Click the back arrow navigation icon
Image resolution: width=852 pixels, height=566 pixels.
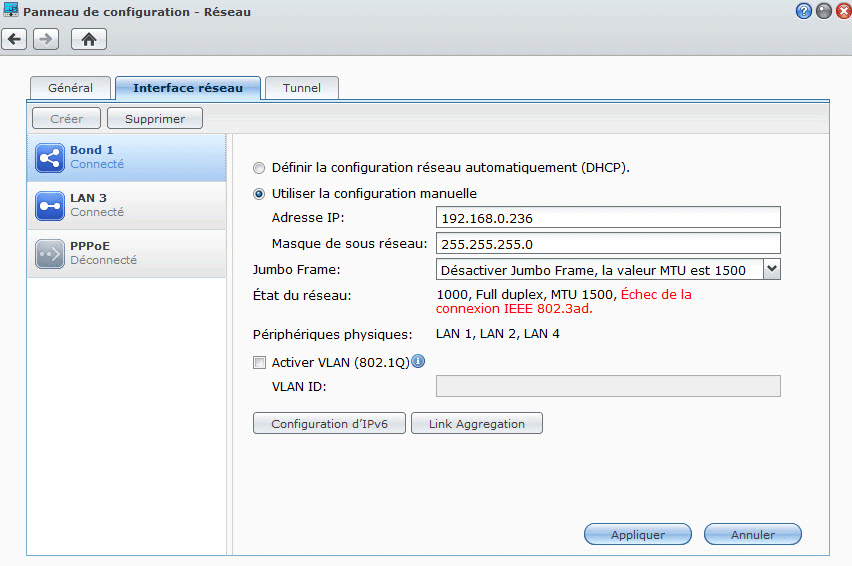pos(14,39)
